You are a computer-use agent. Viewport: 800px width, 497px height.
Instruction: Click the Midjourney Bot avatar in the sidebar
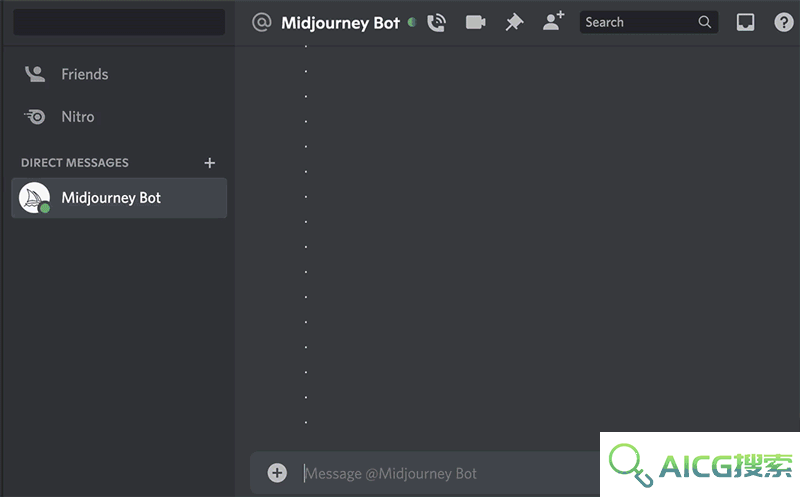click(x=34, y=198)
